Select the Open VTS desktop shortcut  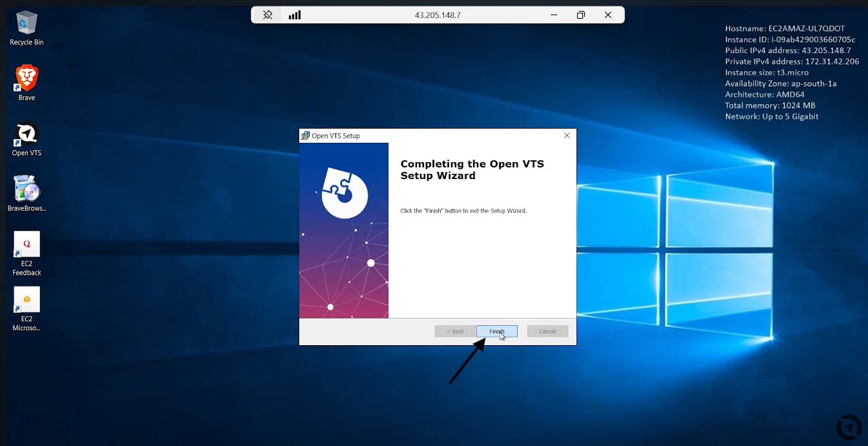(x=26, y=138)
